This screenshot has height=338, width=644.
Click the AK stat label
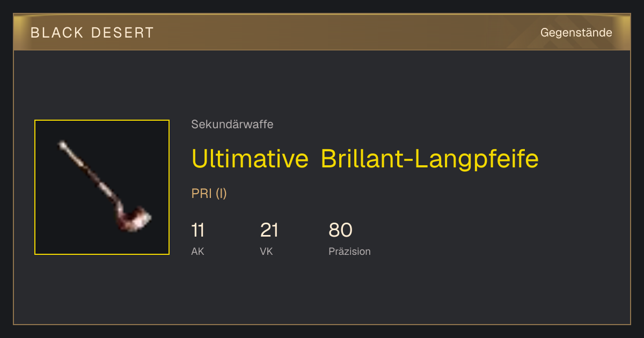[x=197, y=252]
